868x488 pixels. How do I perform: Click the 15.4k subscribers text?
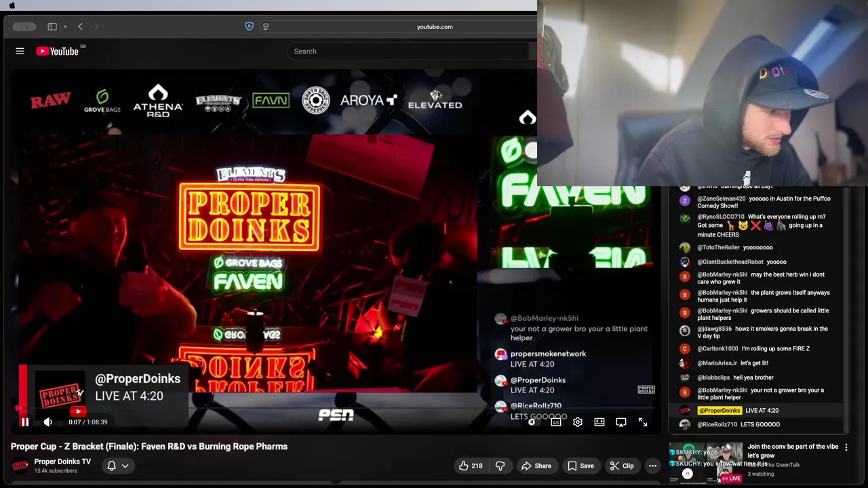(56, 471)
